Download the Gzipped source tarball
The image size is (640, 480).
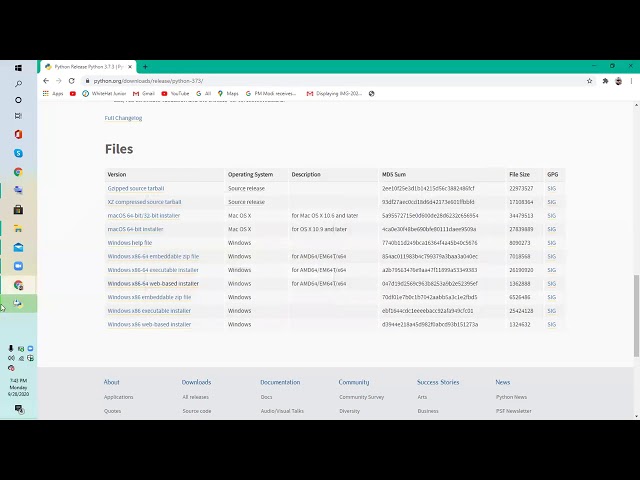click(x=136, y=188)
